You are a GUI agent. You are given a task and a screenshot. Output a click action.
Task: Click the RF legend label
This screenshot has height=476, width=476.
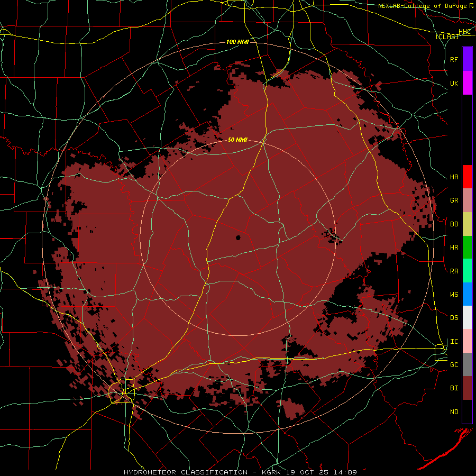coord(454,59)
